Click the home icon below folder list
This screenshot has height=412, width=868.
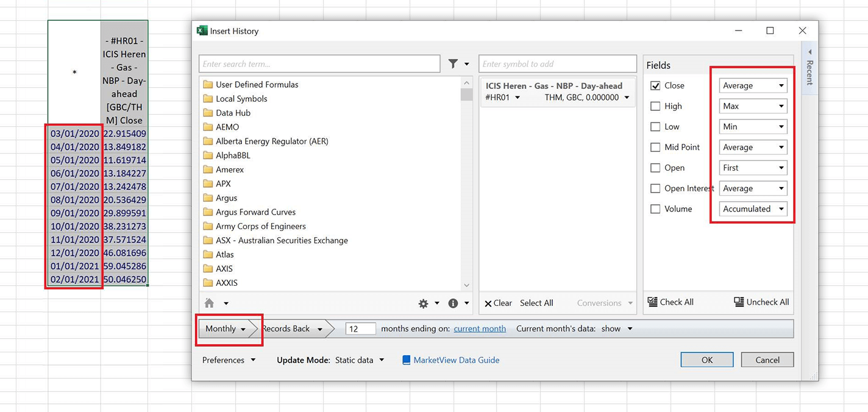209,303
